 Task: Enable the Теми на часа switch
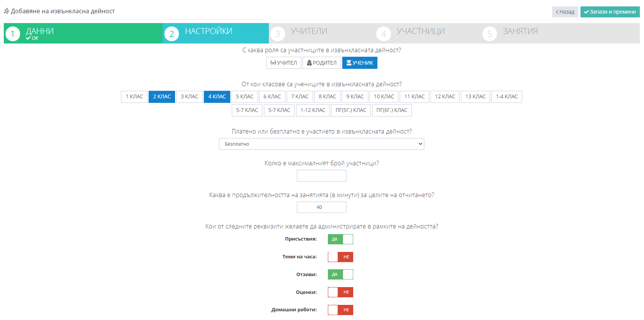340,257
